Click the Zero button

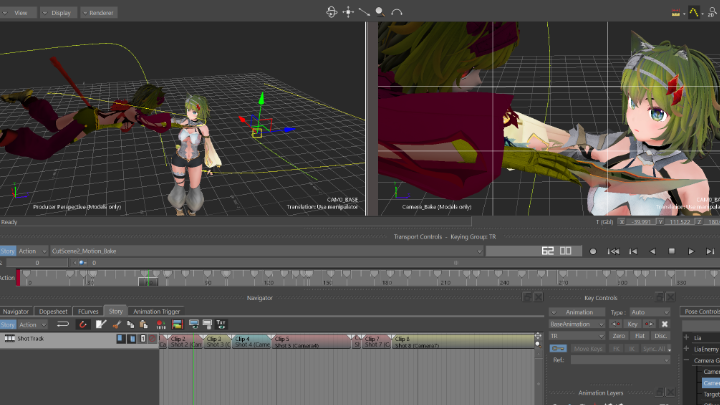tap(619, 336)
